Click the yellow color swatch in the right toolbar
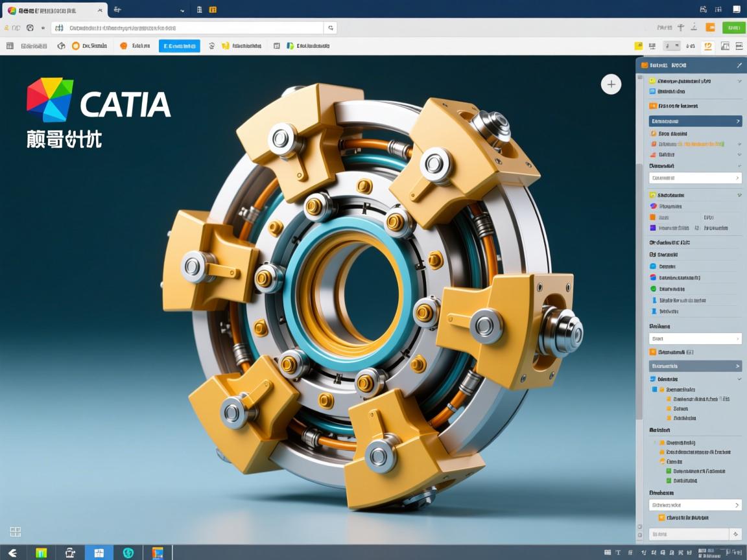 (x=638, y=46)
